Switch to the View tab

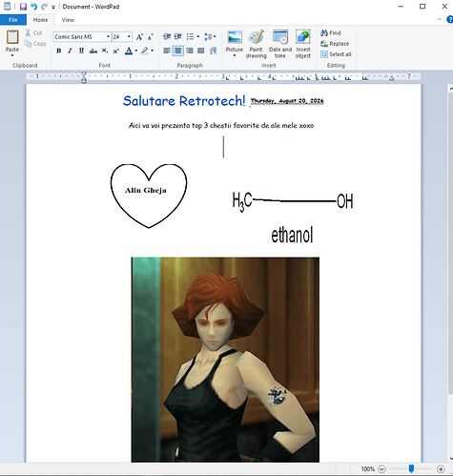coord(68,20)
